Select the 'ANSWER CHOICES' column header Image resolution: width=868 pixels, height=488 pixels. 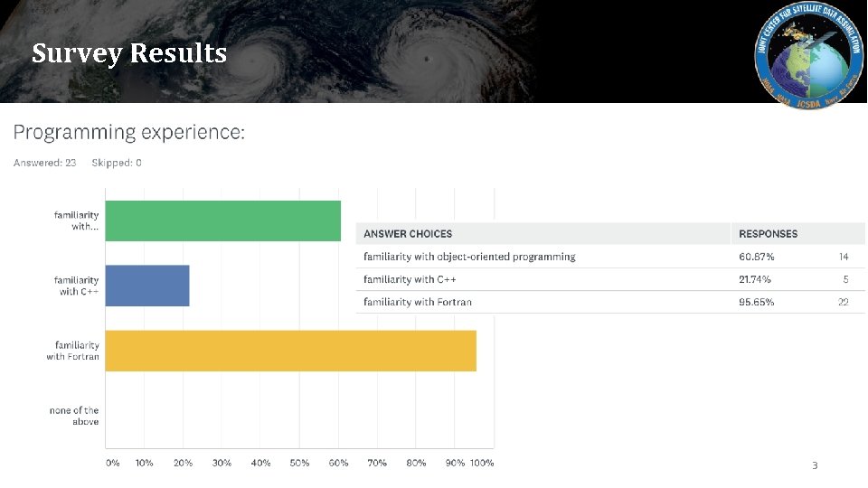(x=408, y=234)
